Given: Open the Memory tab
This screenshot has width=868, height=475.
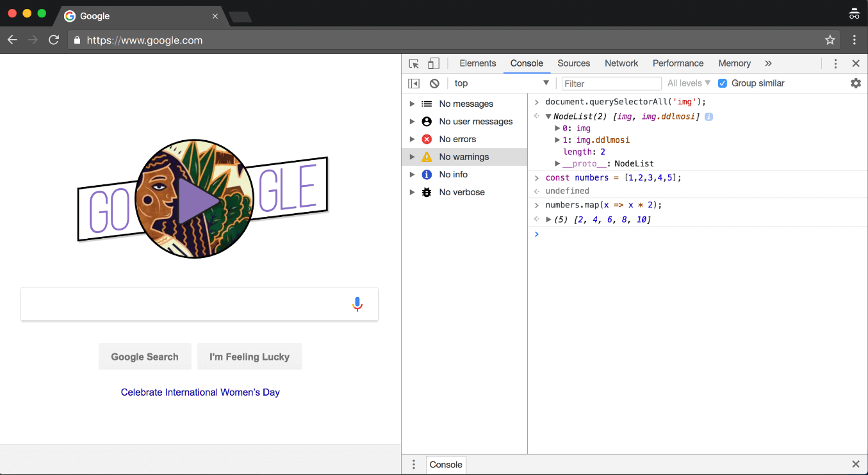Looking at the screenshot, I should coord(734,63).
